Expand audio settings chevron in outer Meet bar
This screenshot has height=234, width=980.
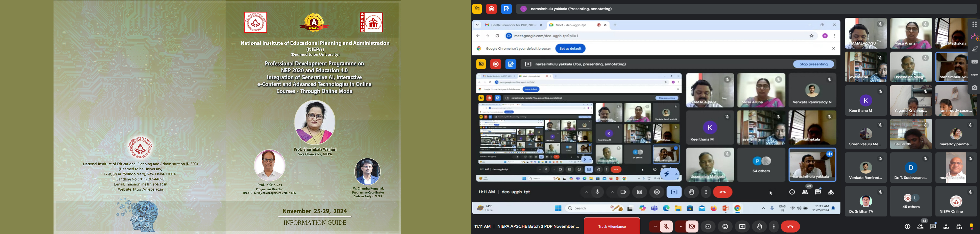pyautogui.click(x=655, y=227)
